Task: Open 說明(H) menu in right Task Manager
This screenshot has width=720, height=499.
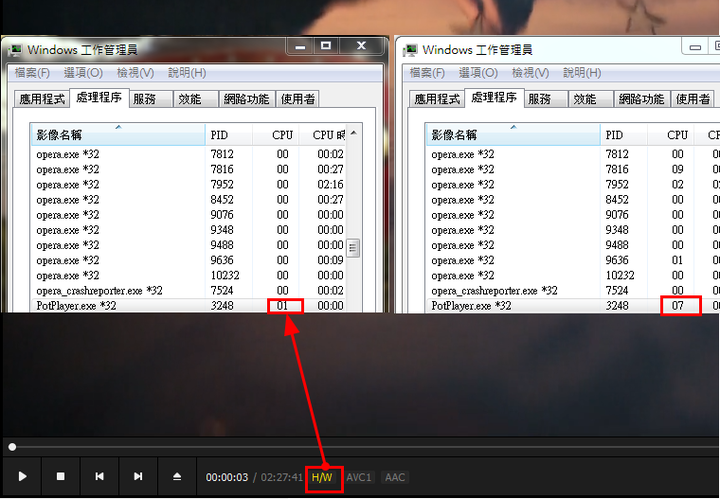Action: pos(582,73)
